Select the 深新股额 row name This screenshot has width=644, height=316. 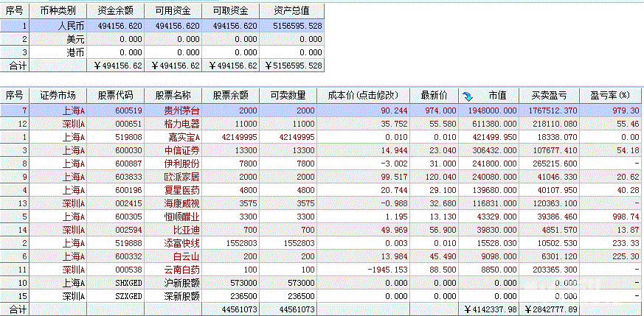181,296
